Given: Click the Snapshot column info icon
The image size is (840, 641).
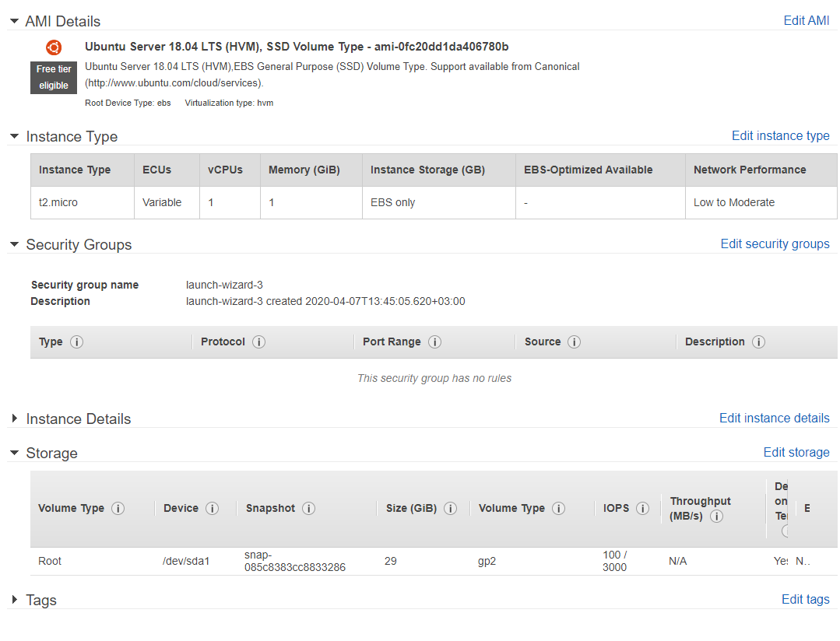Looking at the screenshot, I should click(308, 508).
